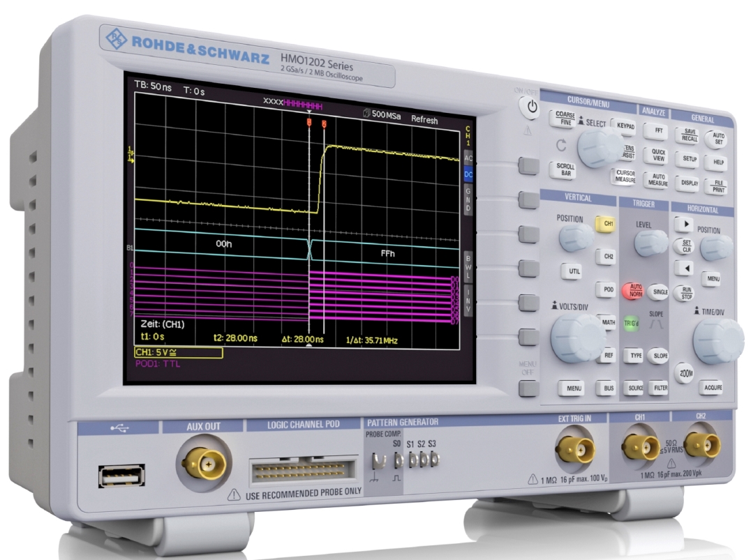Toggle COARSE FINE adjustment button
Image resolution: width=751 pixels, height=560 pixels.
564,119
